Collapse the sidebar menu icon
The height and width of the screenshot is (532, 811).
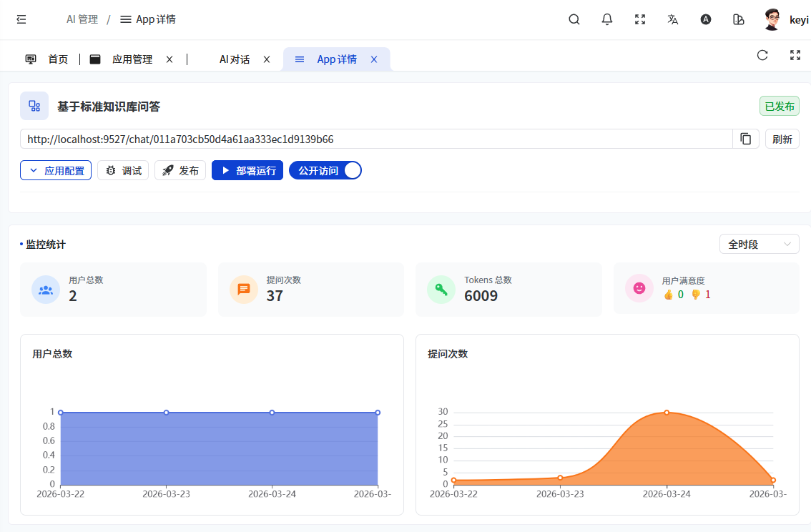[21, 19]
